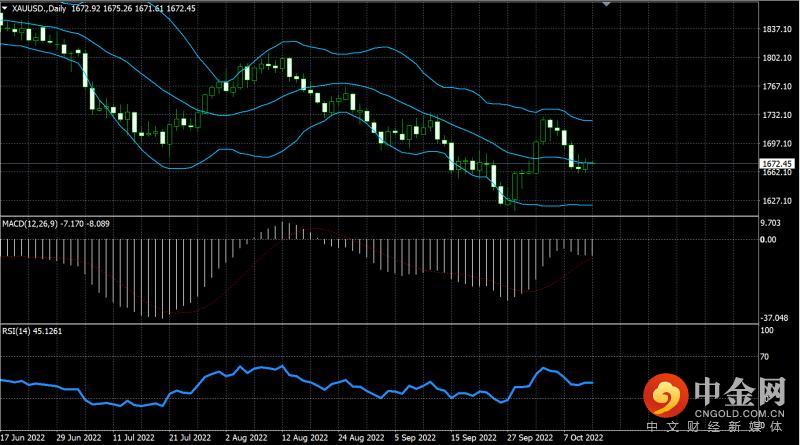Click the gray chart shift marker triangle

click(x=604, y=5)
